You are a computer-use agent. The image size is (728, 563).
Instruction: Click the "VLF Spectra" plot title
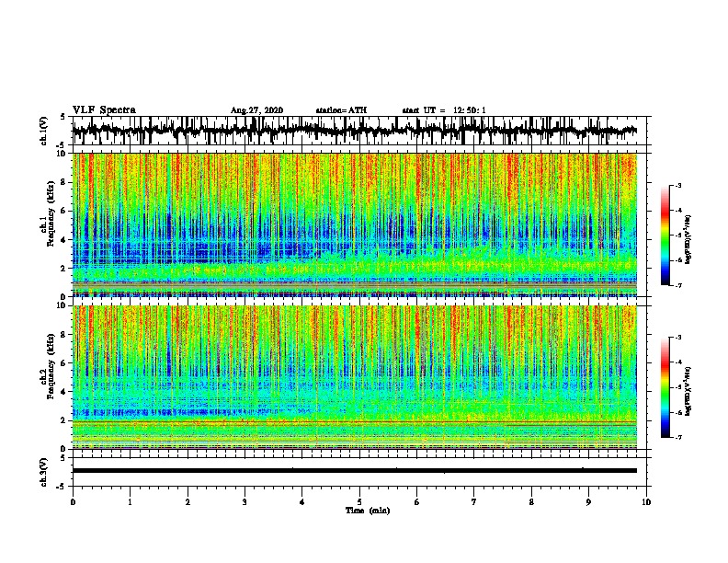[x=104, y=110]
